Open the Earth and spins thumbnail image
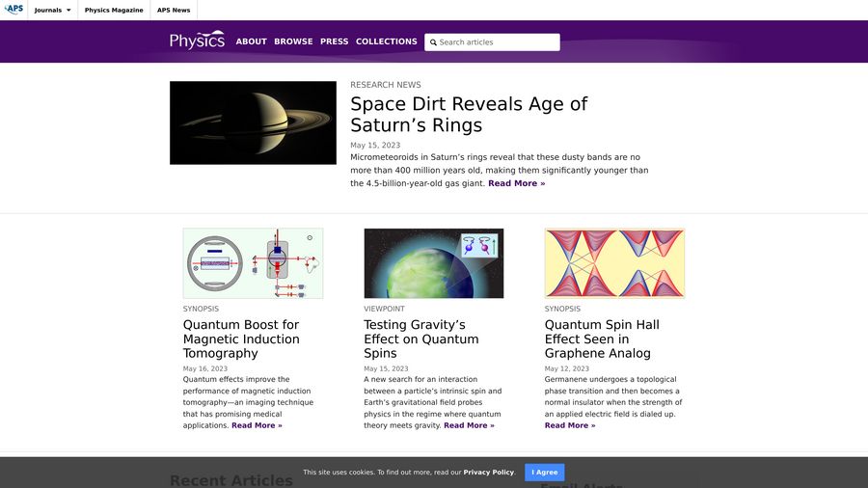 pos(433,263)
